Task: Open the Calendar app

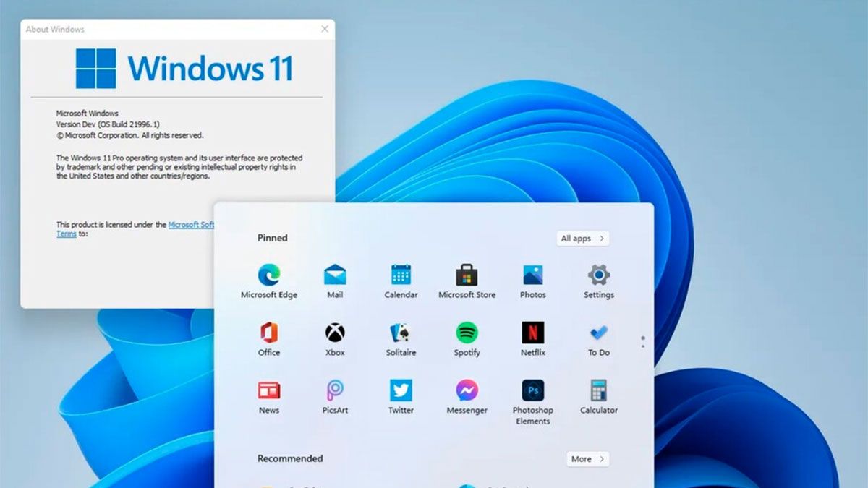Action: (x=400, y=275)
